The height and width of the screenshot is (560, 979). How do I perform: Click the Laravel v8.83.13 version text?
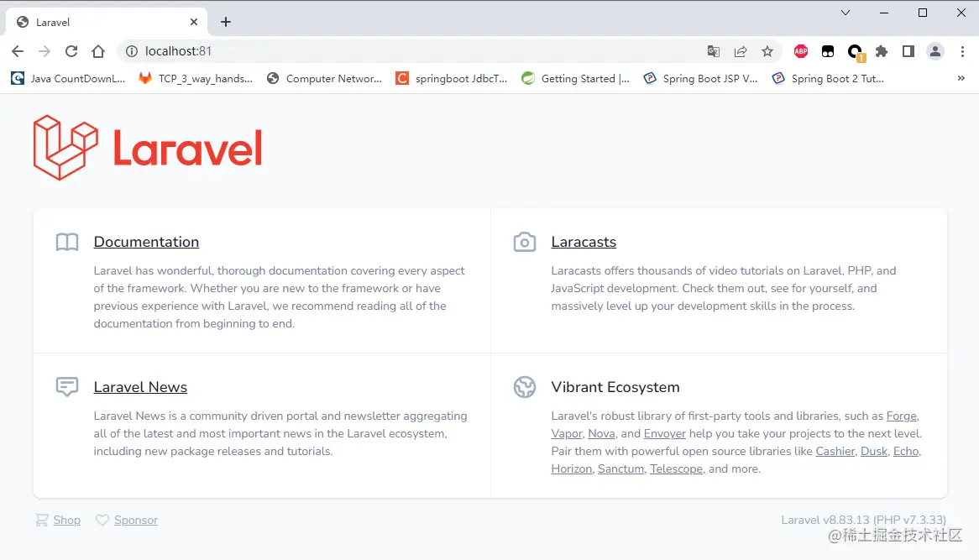(863, 520)
